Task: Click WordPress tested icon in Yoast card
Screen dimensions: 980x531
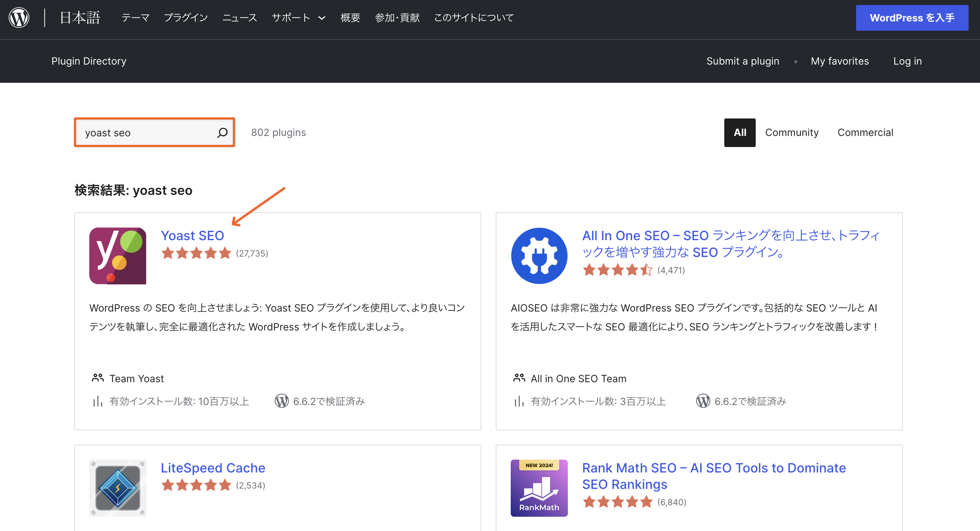Action: click(281, 401)
